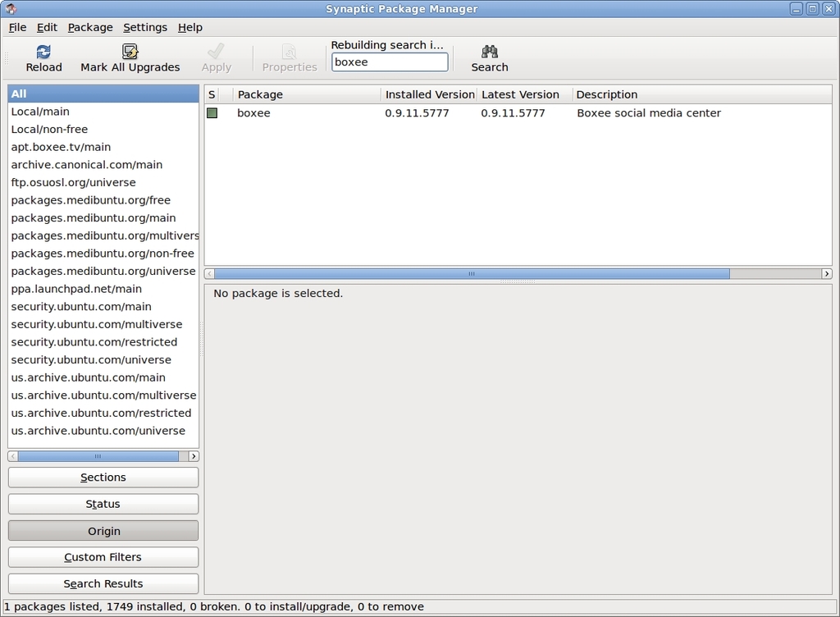
Task: Click the package list horizontal scrollbar thumb
Action: 472,274
